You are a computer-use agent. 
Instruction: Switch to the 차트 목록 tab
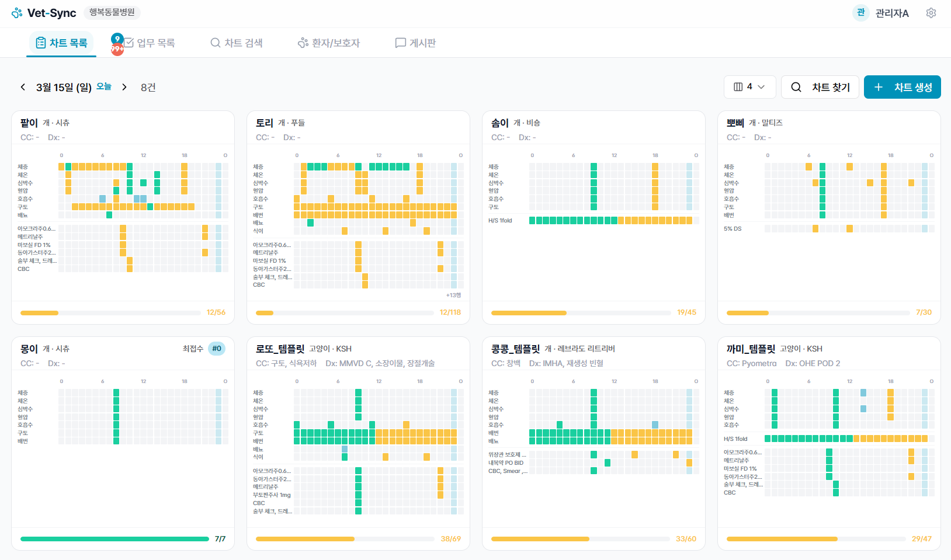pyautogui.click(x=61, y=42)
